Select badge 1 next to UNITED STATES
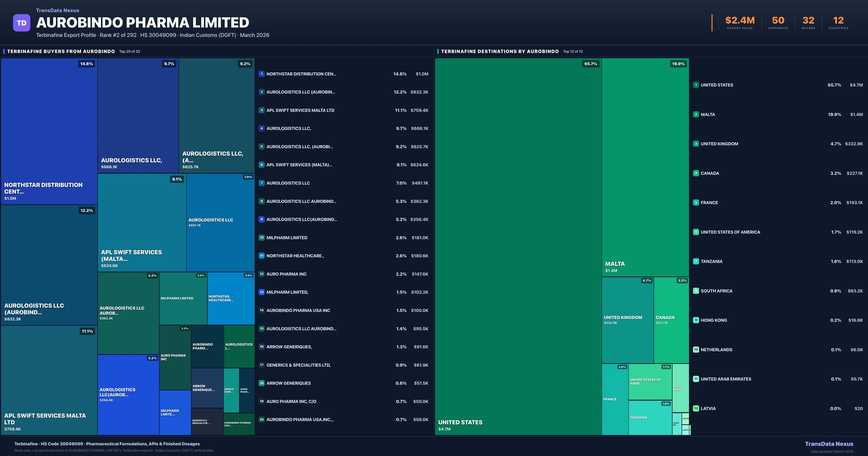Screen dimensions: 868x456 click(696, 85)
